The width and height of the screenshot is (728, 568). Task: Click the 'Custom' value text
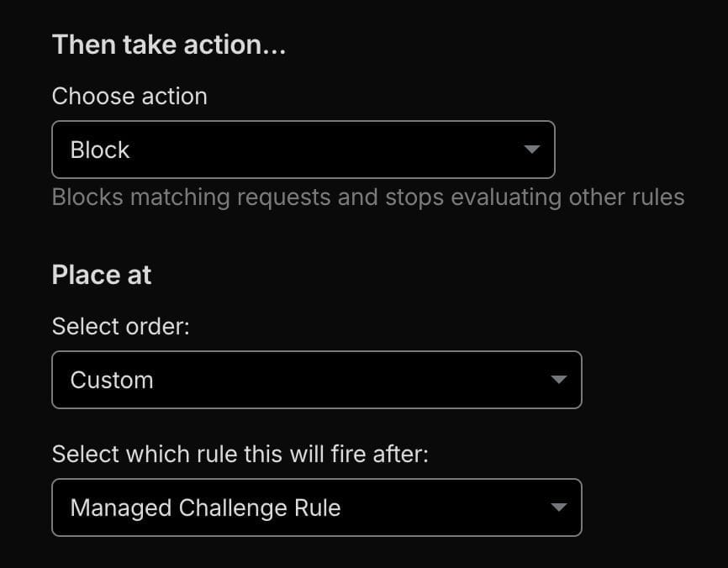click(x=112, y=380)
